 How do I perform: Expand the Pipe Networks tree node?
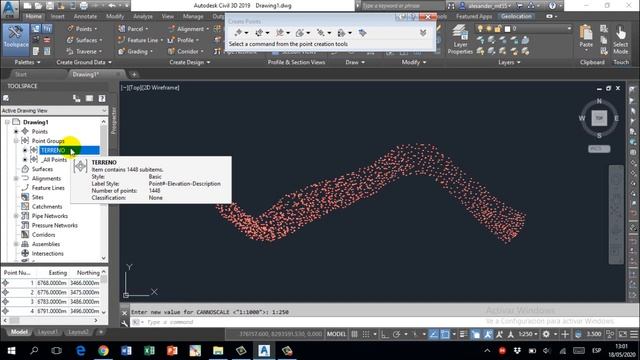tap(16, 216)
